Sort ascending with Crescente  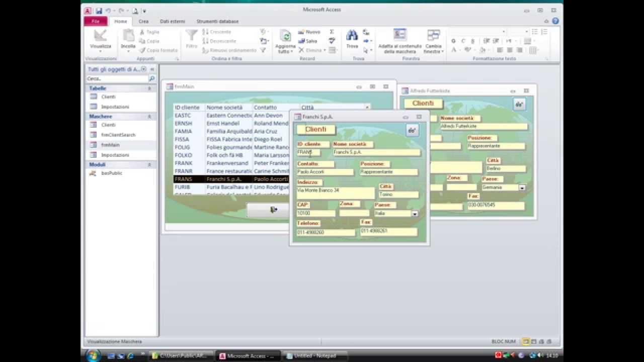tap(217, 32)
